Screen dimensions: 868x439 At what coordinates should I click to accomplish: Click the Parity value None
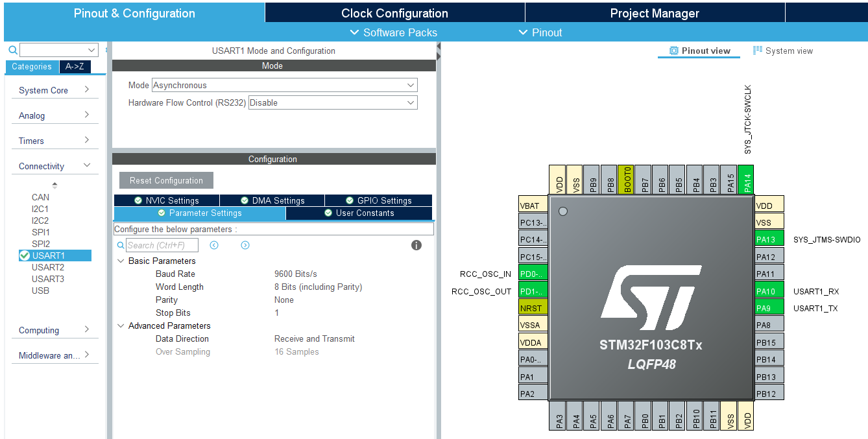coord(284,300)
